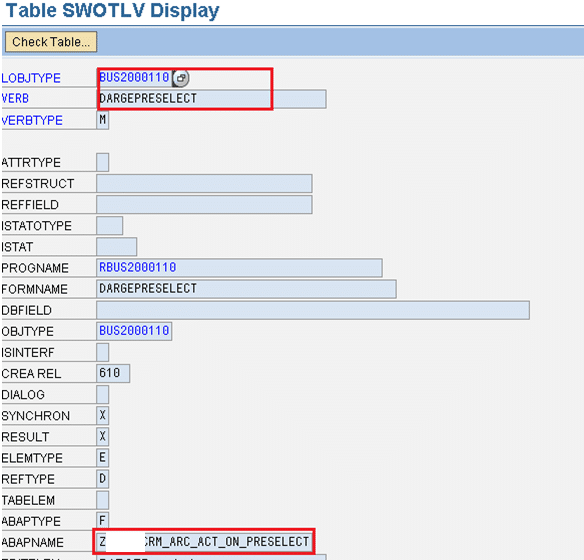Click into the empty REFFIELD field
This screenshot has height=560, width=584.
coord(204,205)
